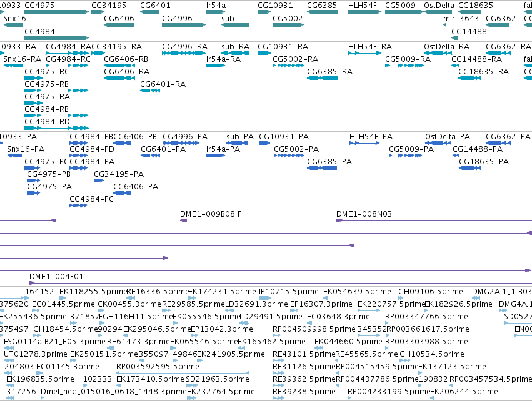Viewport: 532px width, 401px height.
Task: Click the Ir54a gene feature
Action: pyautogui.click(x=216, y=12)
